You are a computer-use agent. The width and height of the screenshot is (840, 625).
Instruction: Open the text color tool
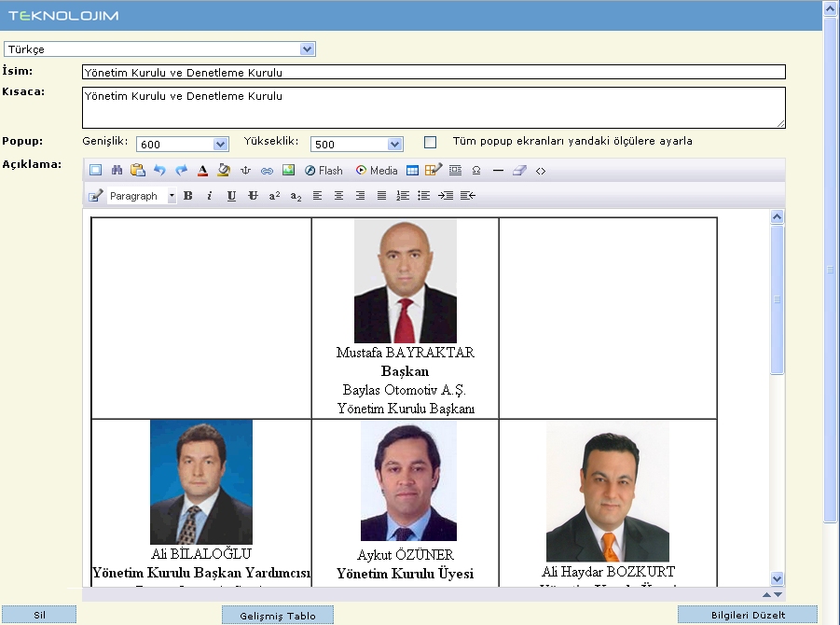(202, 171)
